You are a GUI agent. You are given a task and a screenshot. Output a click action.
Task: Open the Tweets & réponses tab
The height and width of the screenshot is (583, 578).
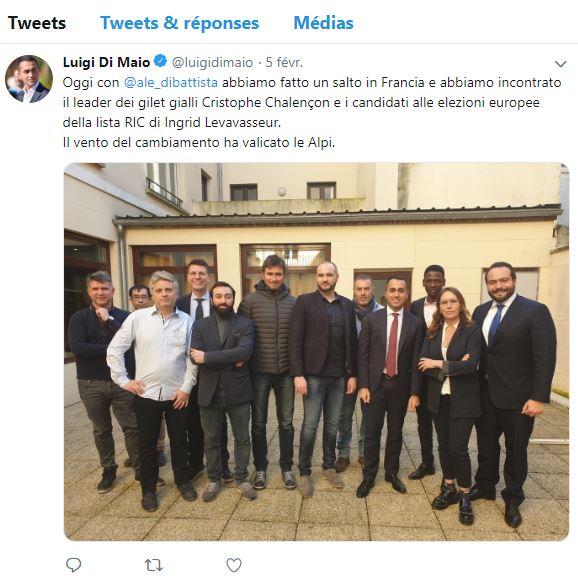point(180,23)
